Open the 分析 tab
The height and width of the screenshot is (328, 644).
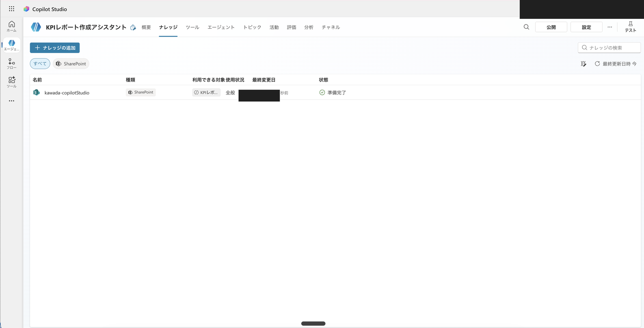pyautogui.click(x=309, y=27)
